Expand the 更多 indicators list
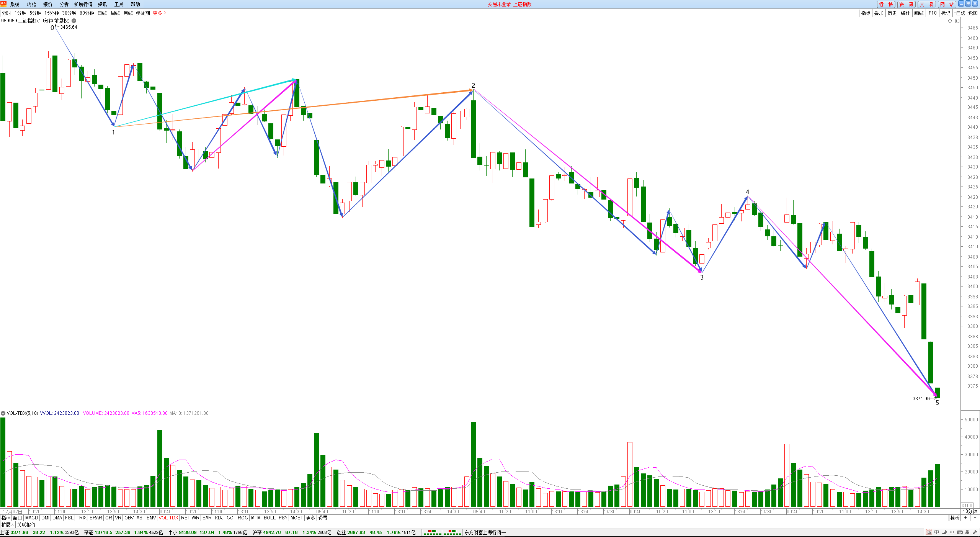The image size is (980, 537). tap(310, 518)
